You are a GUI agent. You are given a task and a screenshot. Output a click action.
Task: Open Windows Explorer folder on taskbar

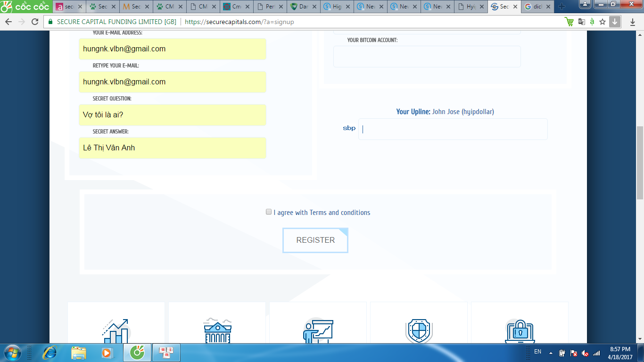[x=78, y=353]
